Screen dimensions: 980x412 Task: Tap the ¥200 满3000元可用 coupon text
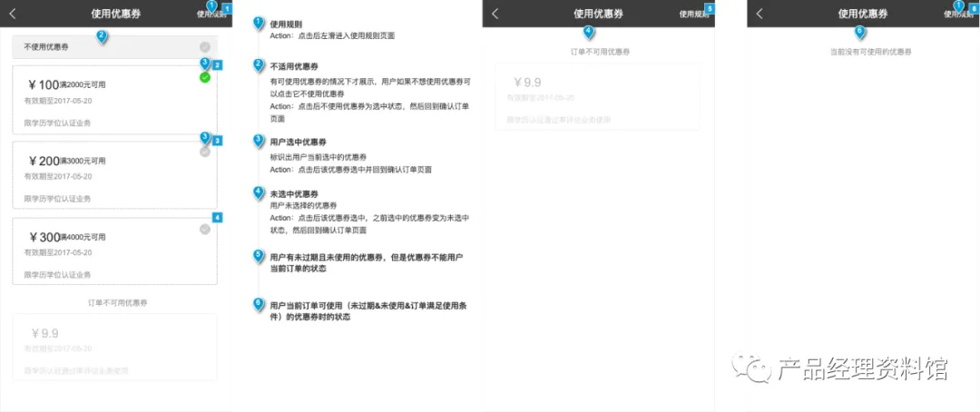click(x=67, y=162)
